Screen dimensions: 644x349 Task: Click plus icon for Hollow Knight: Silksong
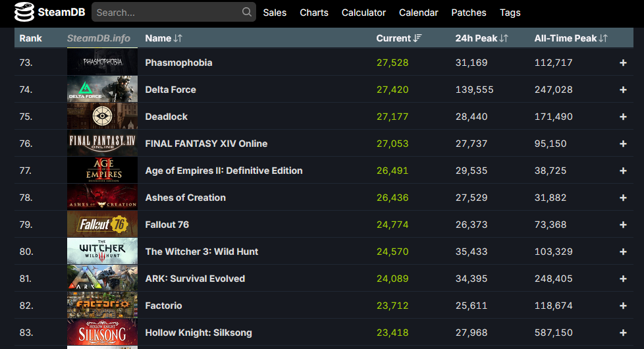pyautogui.click(x=623, y=333)
